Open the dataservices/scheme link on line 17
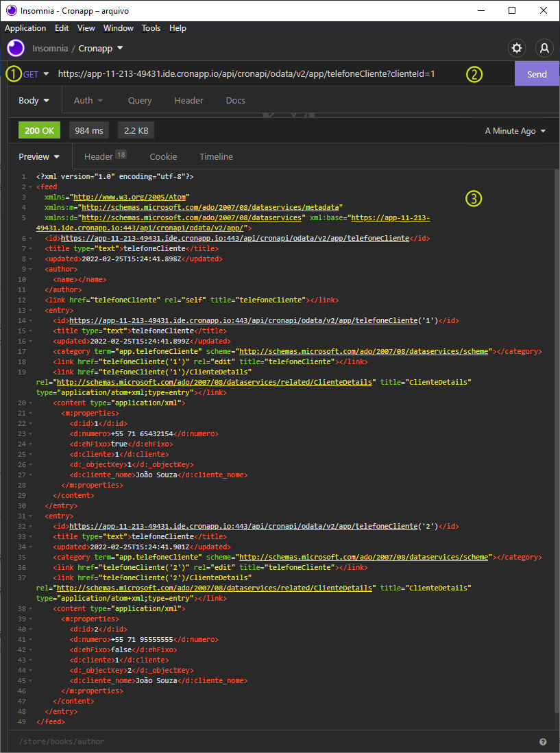 coord(364,352)
